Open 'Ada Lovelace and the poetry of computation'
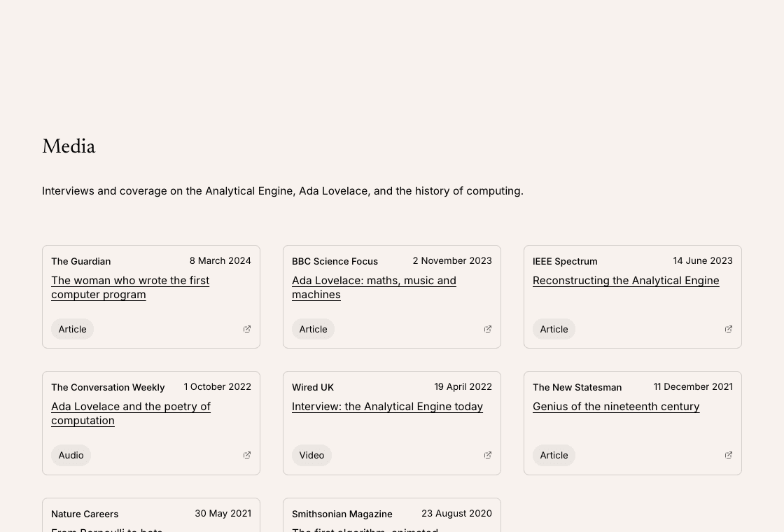The height and width of the screenshot is (532, 784). tap(131, 414)
